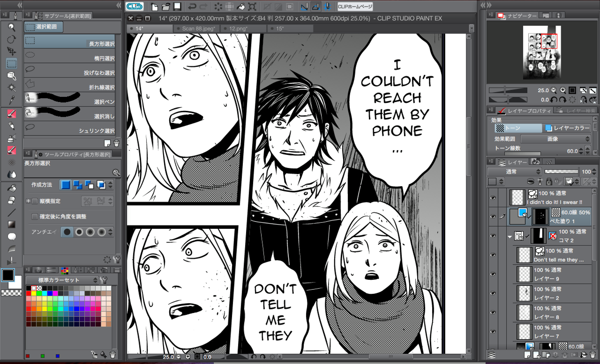
Task: Select the rectangular Selection tool in the tool palette
Action: (x=11, y=63)
